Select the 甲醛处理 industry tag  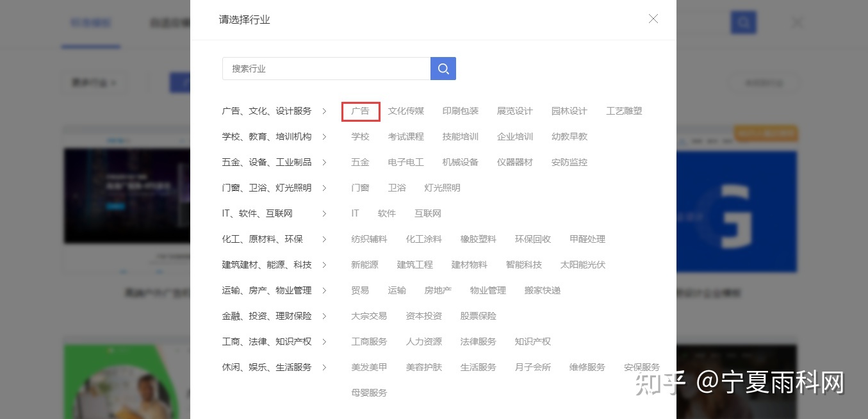(x=587, y=238)
